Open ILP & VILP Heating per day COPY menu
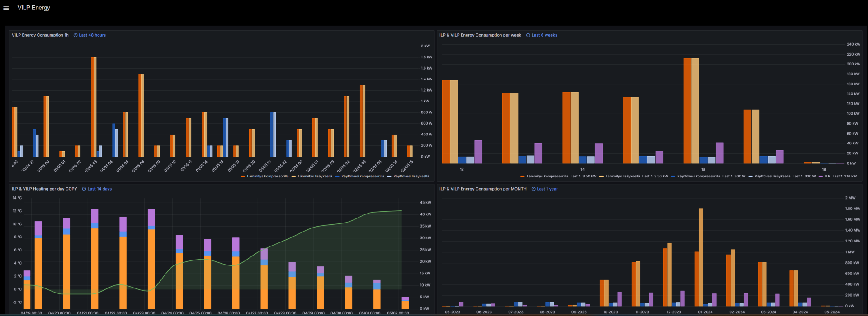The width and height of the screenshot is (868, 316). tap(44, 189)
